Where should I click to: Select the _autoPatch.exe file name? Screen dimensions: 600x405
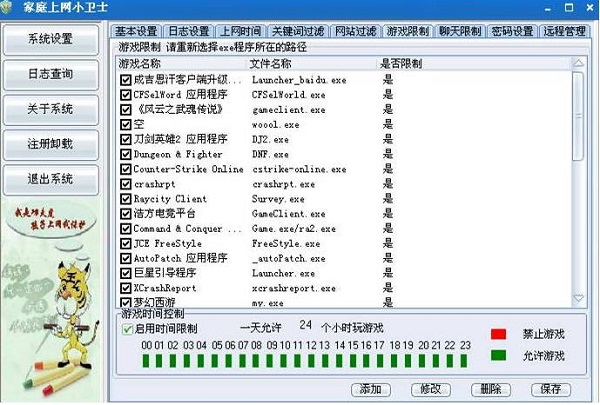click(x=289, y=259)
